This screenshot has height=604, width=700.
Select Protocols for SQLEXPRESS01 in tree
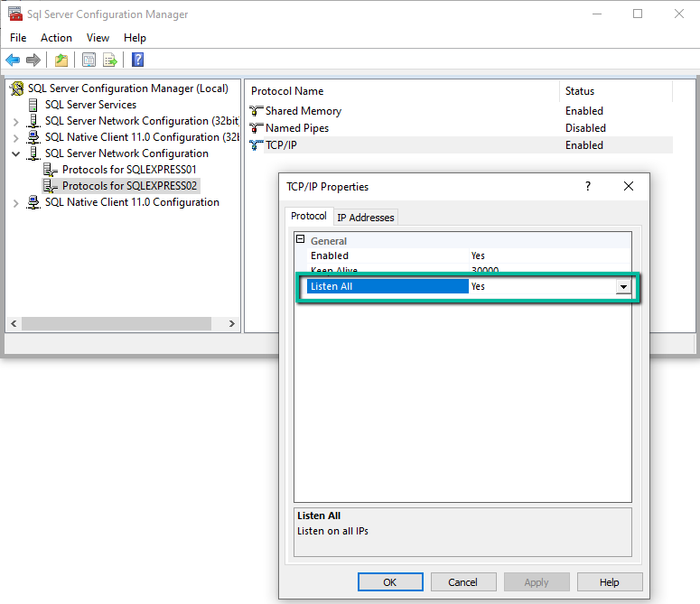[129, 170]
